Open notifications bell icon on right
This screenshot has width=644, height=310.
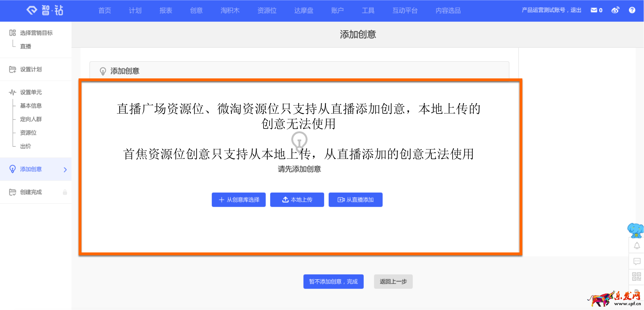click(x=637, y=246)
